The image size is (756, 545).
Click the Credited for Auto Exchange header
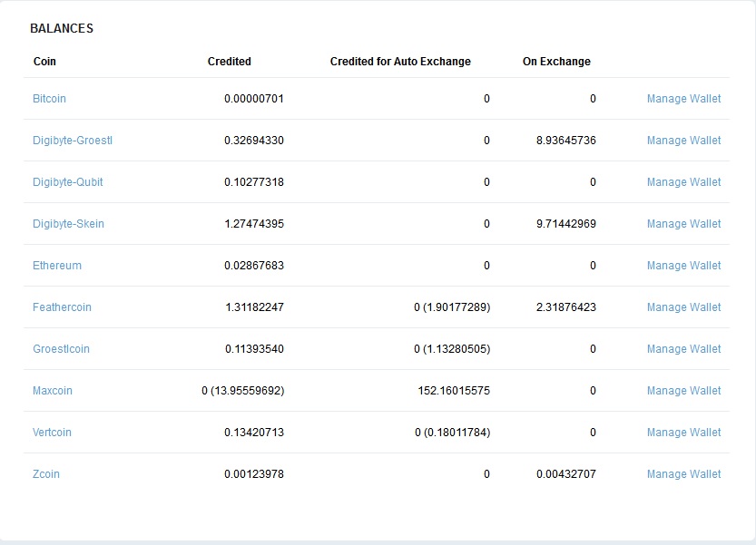click(400, 61)
